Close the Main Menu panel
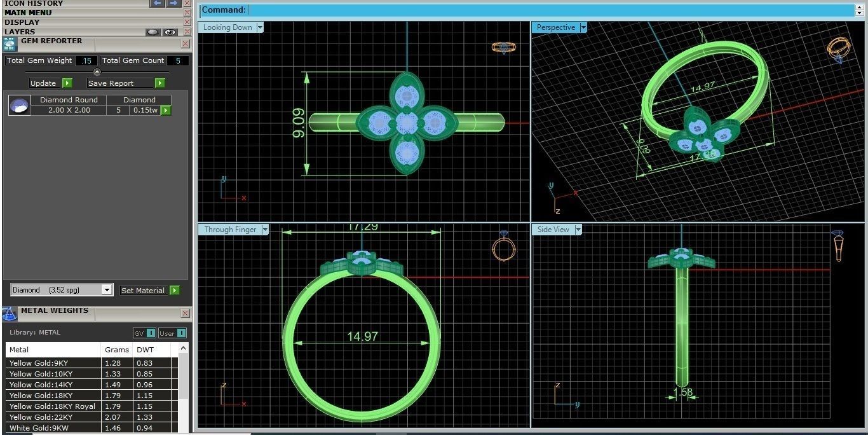 tap(187, 13)
